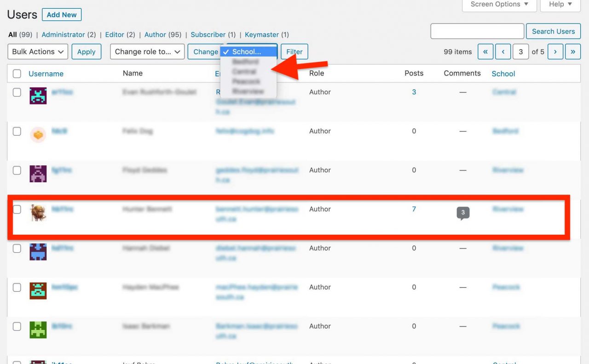This screenshot has height=364, width=589.
Task: Go to the next page of users
Action: pyautogui.click(x=555, y=52)
